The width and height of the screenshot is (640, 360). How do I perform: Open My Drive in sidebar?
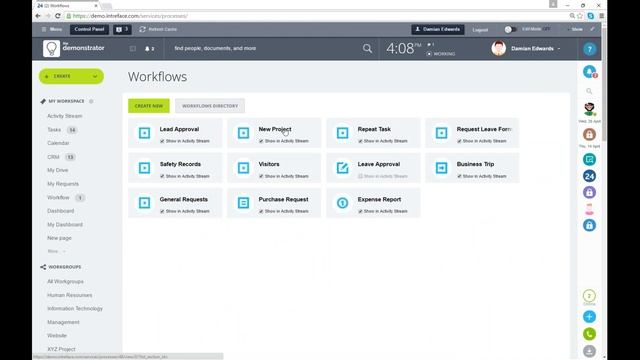[58, 170]
